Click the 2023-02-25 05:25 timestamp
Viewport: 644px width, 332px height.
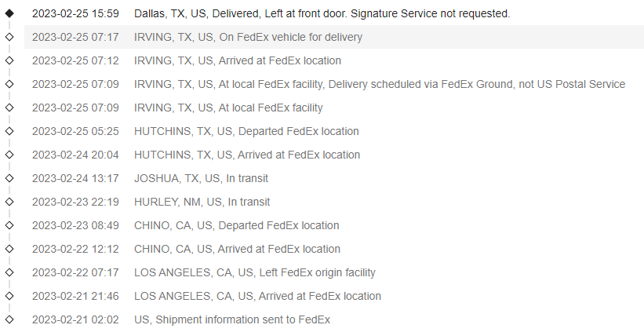75,131
